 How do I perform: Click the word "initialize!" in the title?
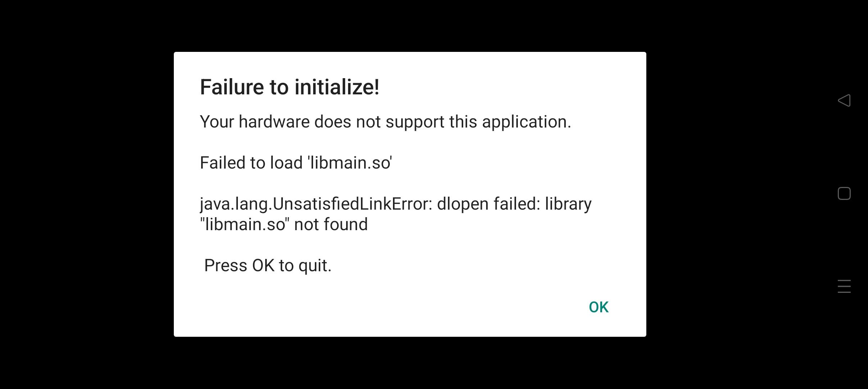pyautogui.click(x=337, y=87)
